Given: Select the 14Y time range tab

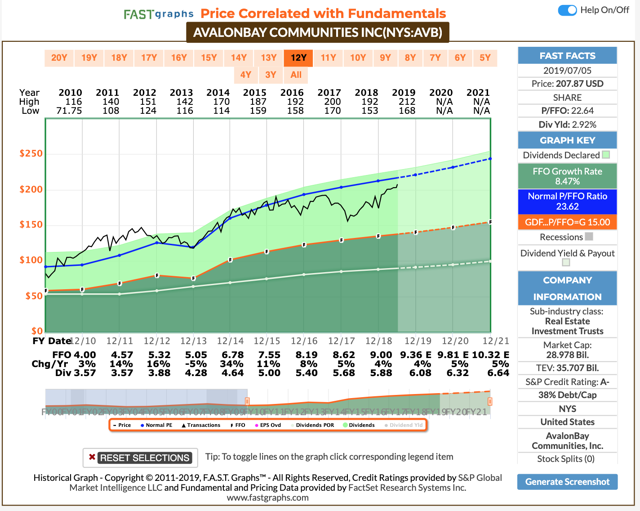Looking at the screenshot, I should 238,58.
